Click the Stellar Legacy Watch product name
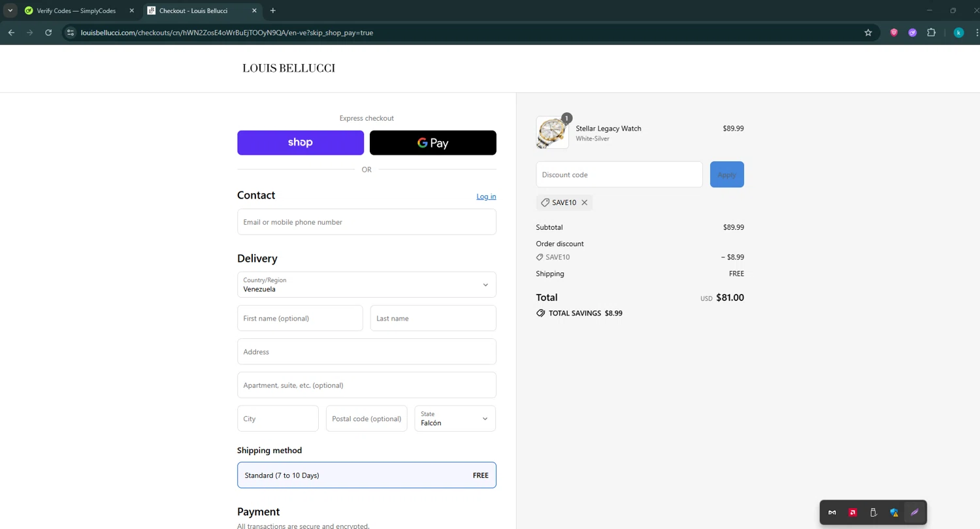 tap(608, 129)
